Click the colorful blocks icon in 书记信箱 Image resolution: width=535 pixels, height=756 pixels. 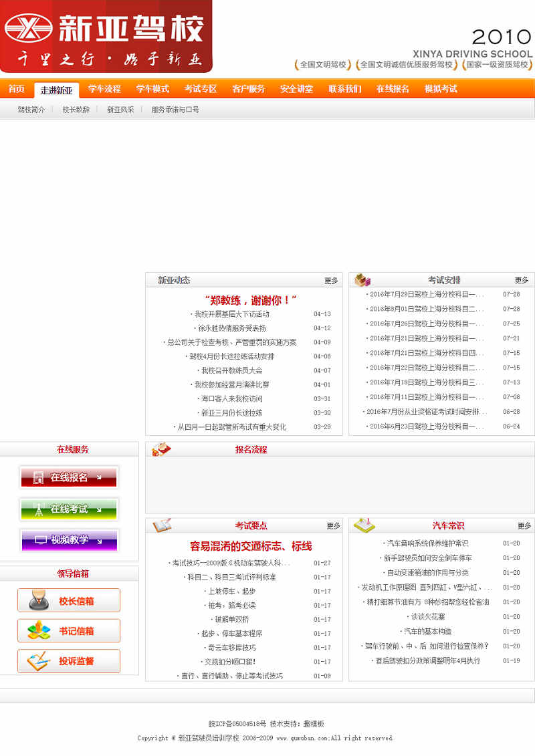pos(39,630)
